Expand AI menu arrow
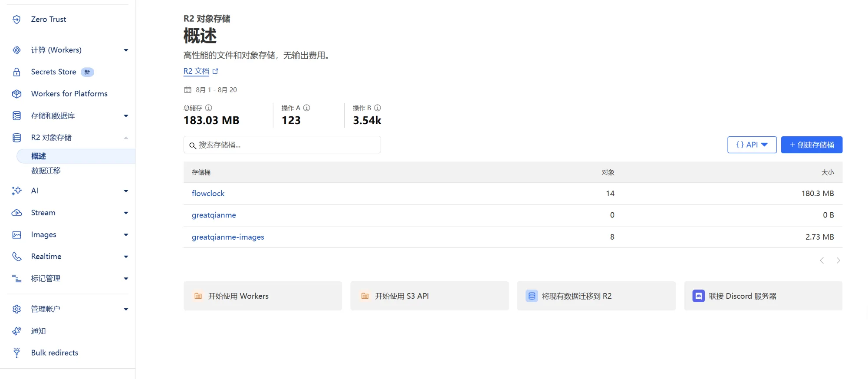 pyautogui.click(x=126, y=191)
